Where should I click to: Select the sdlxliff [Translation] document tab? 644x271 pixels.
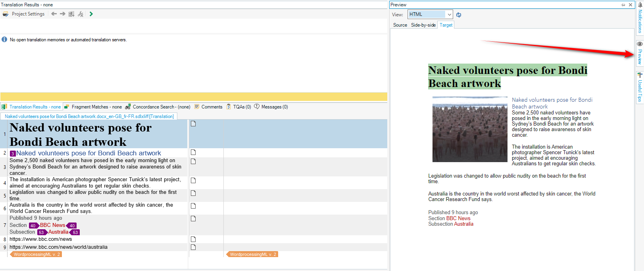[x=89, y=116]
